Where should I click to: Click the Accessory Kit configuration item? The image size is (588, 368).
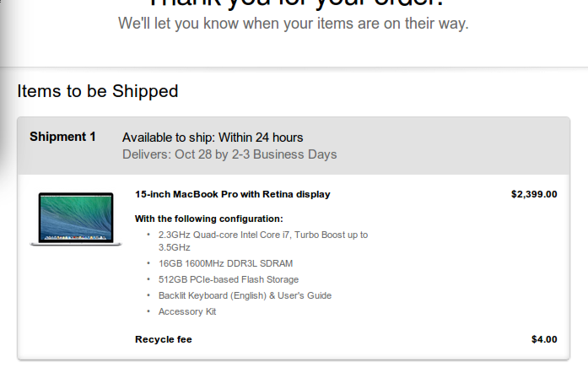[187, 311]
